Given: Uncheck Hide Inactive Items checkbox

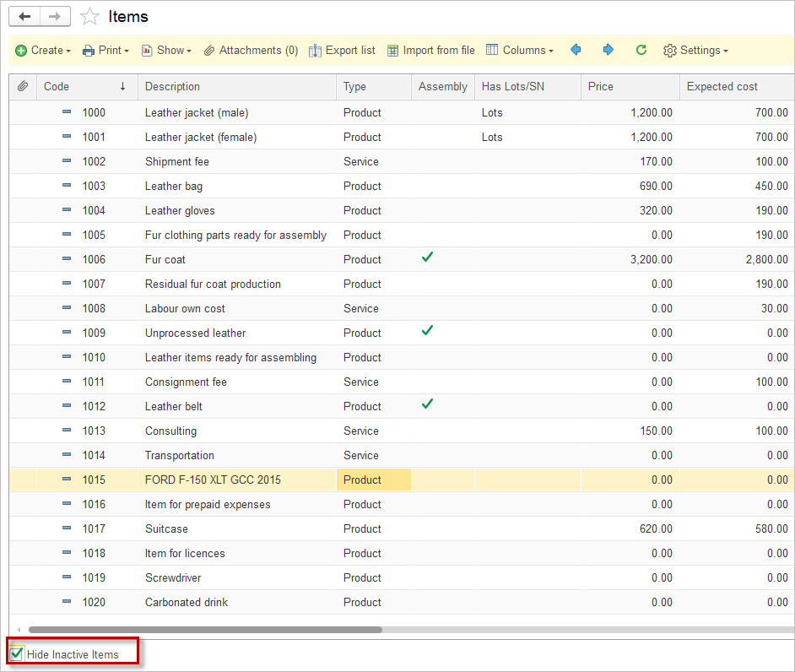Looking at the screenshot, I should pyautogui.click(x=17, y=653).
